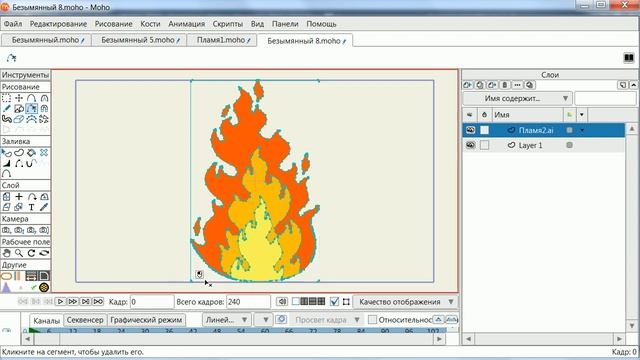Expand the Пламя2.ai row dropdown arrow

582,130
